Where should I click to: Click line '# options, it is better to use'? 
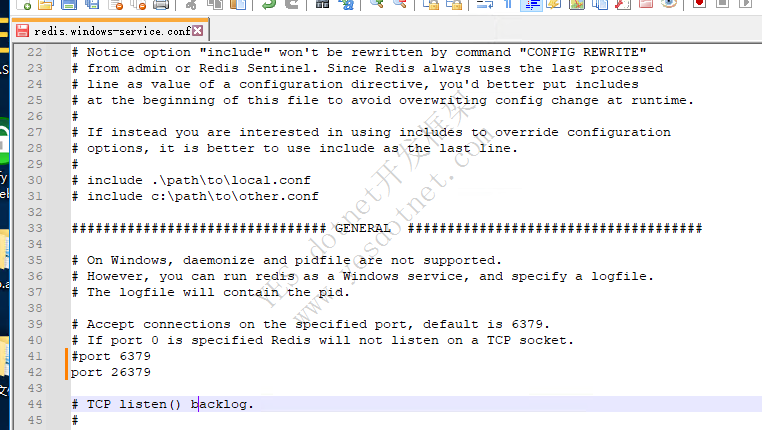294,148
